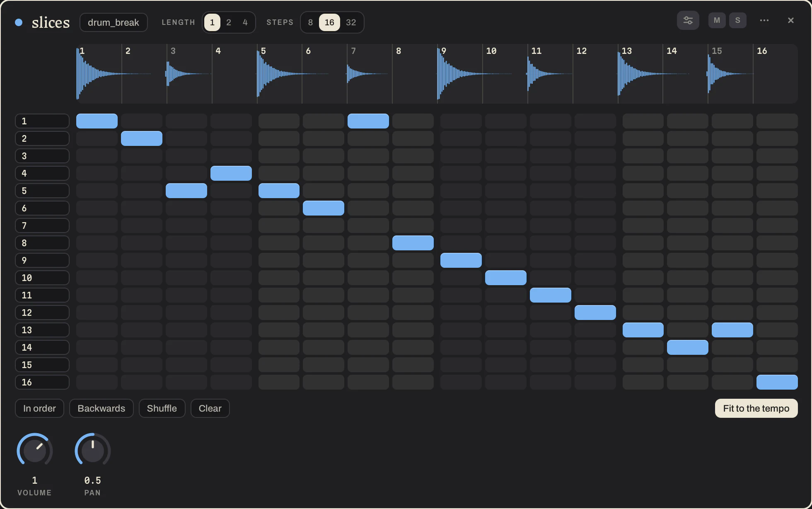Set steps to 32

pos(351,22)
